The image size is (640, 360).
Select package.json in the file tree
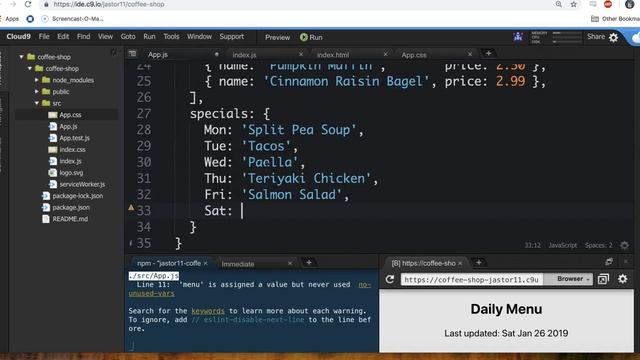coord(71,207)
